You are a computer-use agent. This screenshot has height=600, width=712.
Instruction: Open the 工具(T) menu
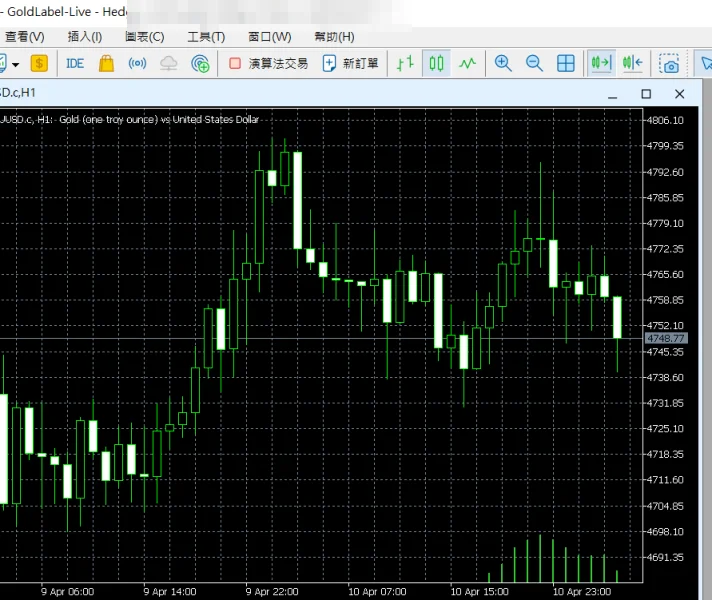click(x=206, y=37)
